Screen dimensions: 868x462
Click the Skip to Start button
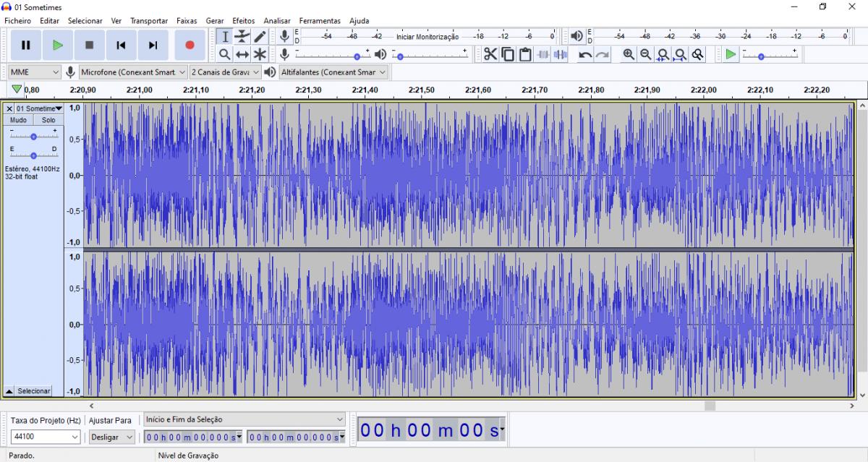tap(121, 45)
